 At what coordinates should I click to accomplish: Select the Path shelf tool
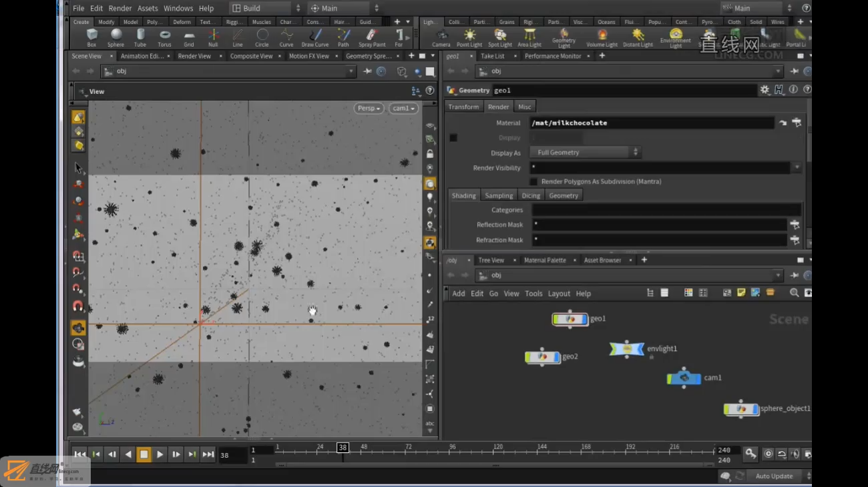(x=343, y=37)
